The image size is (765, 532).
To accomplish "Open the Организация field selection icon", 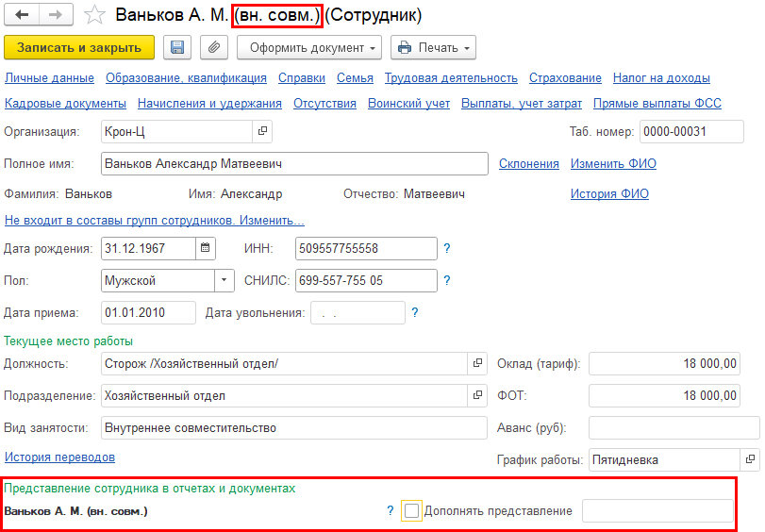I will pos(262,131).
